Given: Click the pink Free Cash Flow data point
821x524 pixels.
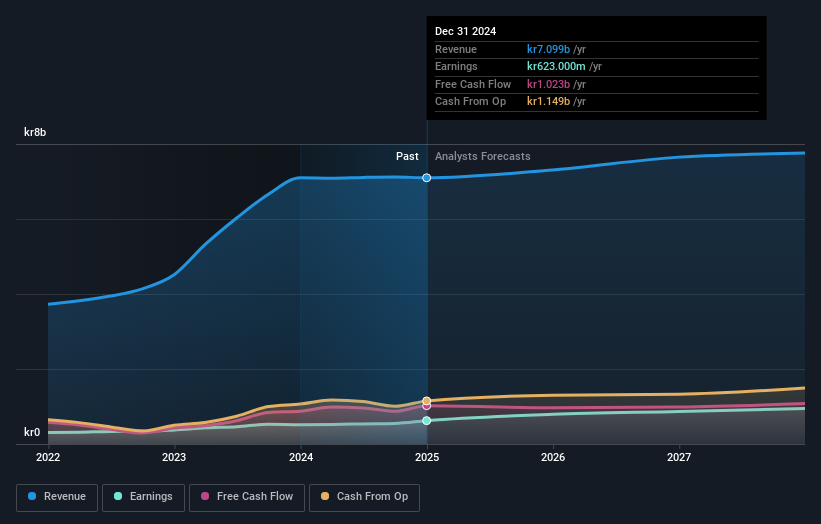Looking at the screenshot, I should [427, 406].
